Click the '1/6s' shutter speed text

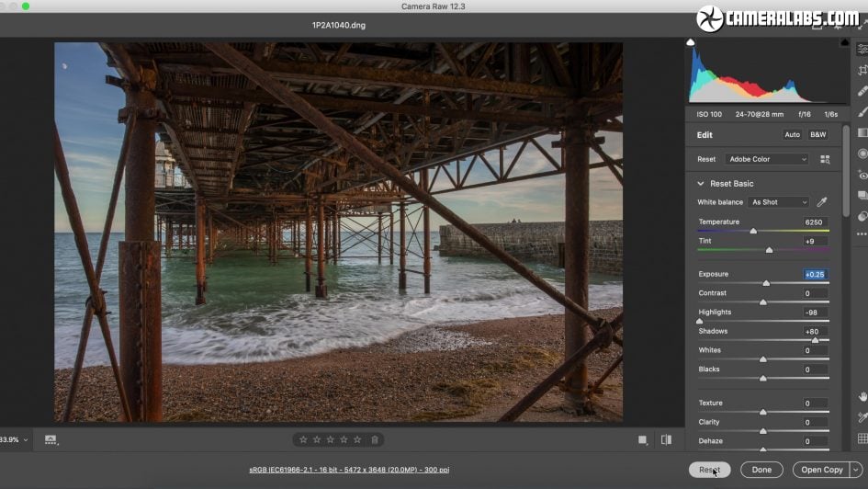point(831,115)
